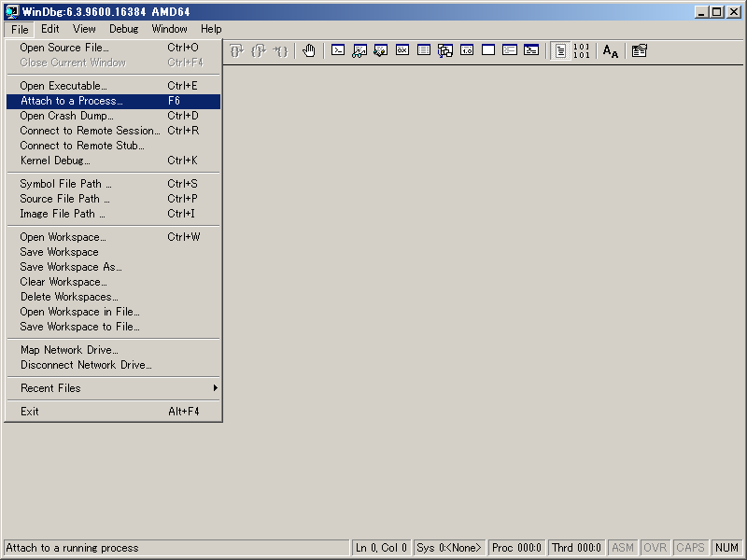The width and height of the screenshot is (747, 560).
Task: Open the Scratch Pad window icon
Action: [487, 50]
